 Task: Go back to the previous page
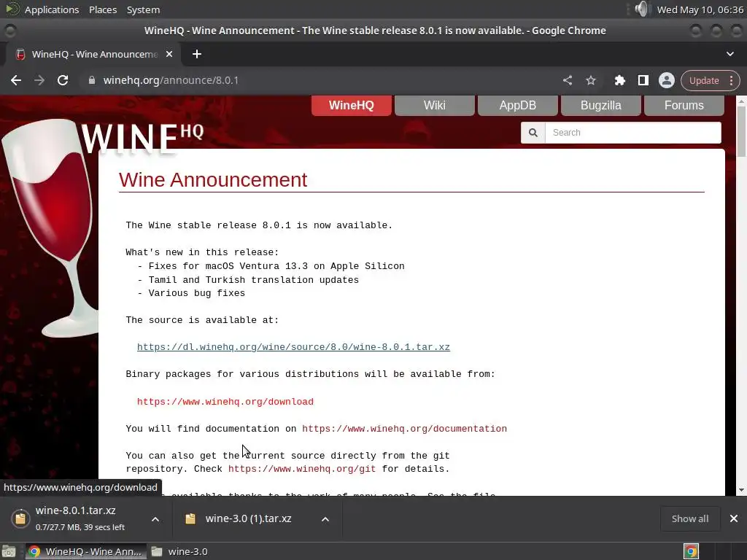click(16, 80)
